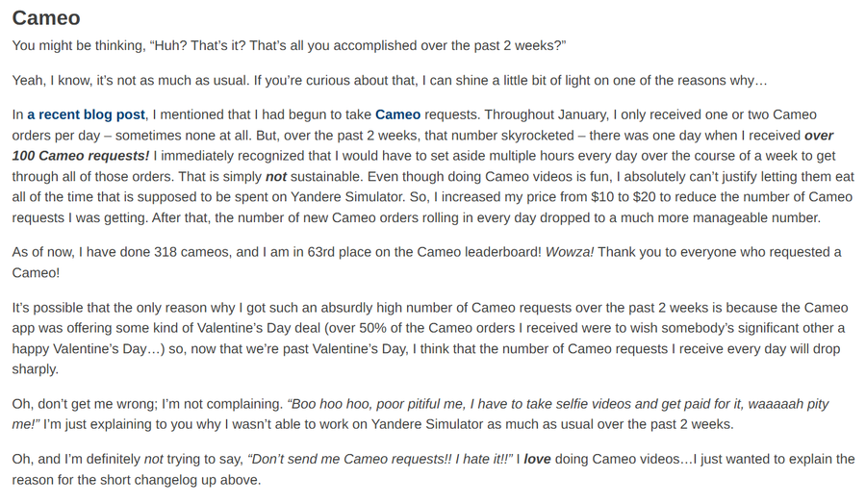Click the bold "over 100 Cameo requests!" text

click(x=81, y=155)
